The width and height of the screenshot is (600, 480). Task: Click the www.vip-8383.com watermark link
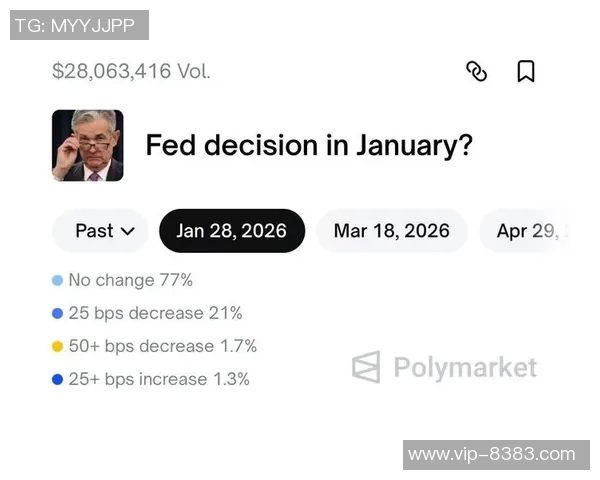(x=492, y=454)
